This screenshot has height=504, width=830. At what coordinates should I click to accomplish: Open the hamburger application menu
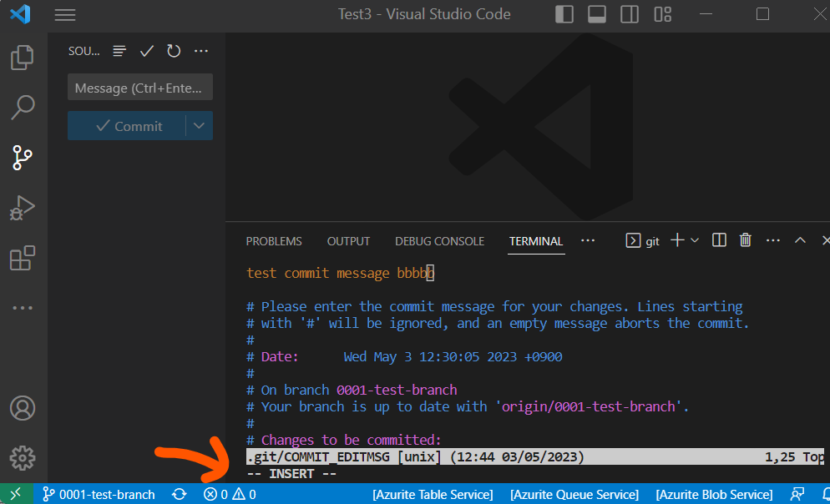(65, 15)
